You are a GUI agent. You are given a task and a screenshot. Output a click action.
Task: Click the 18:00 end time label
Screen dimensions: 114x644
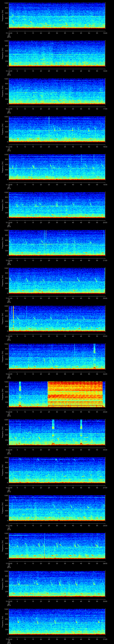(105, 147)
